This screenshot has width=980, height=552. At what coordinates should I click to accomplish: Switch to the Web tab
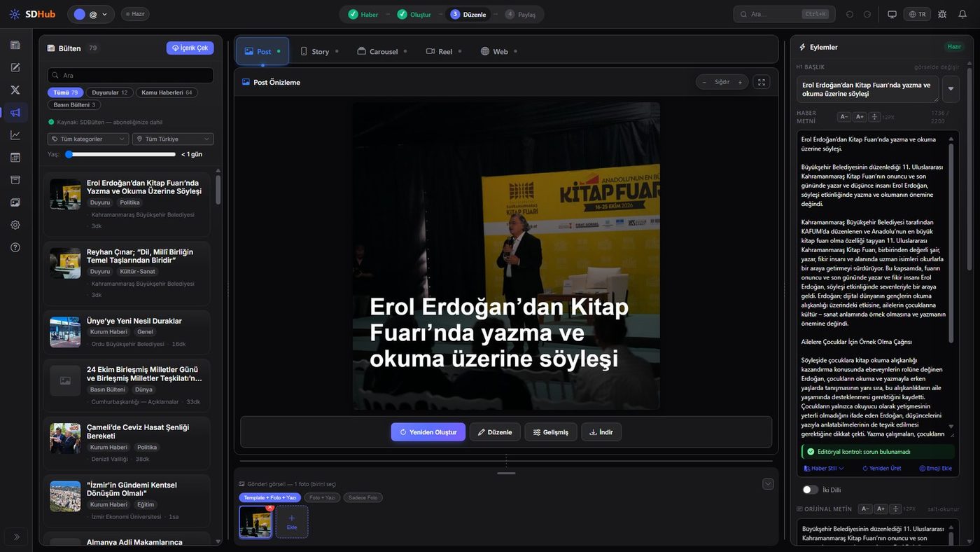click(499, 51)
